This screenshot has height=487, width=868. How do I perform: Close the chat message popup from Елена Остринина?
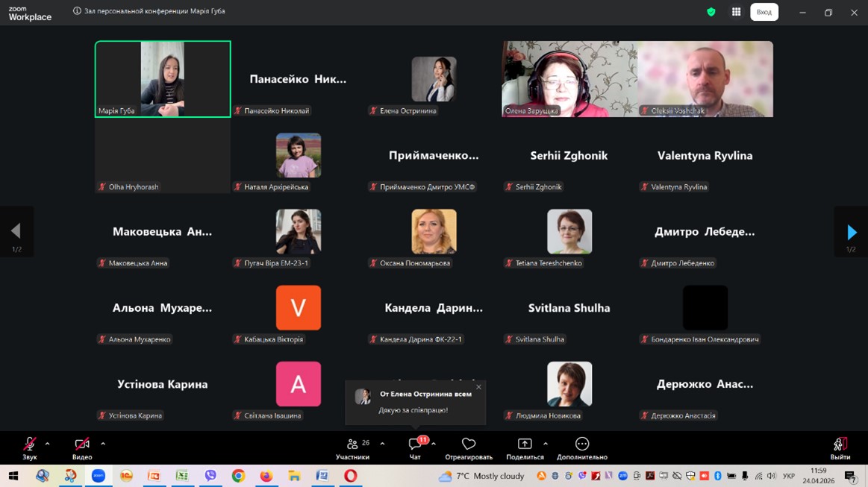[478, 387]
